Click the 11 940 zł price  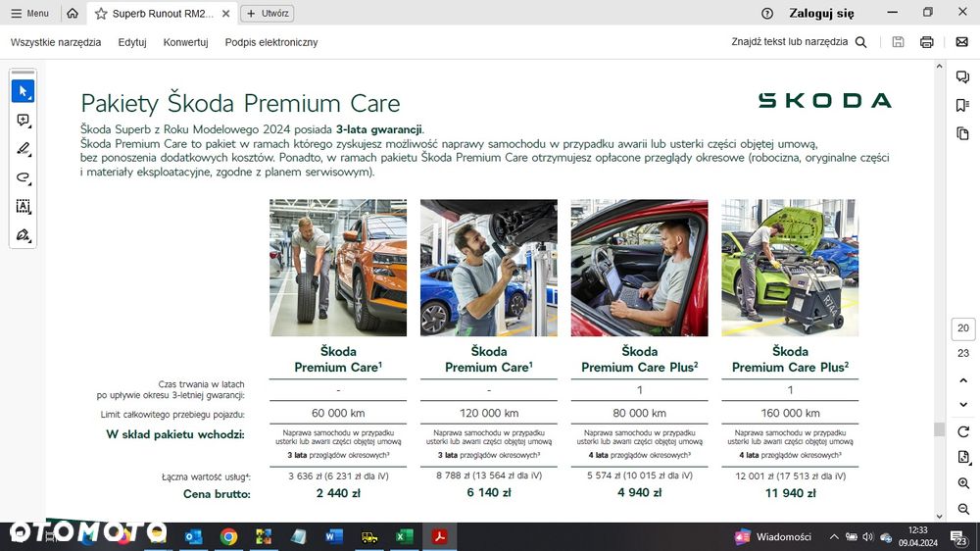click(790, 493)
